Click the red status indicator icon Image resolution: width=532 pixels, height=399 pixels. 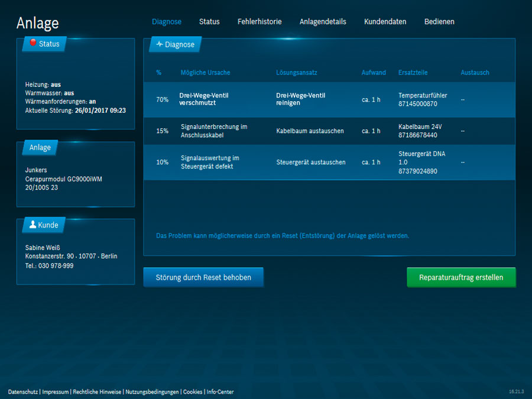click(33, 43)
